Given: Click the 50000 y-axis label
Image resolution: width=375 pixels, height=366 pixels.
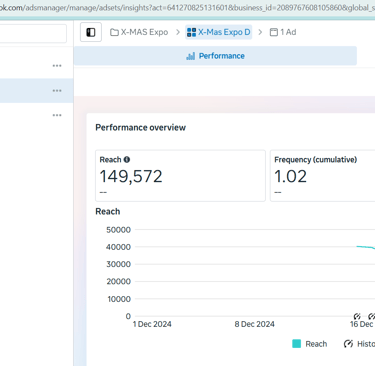Looking at the screenshot, I should tap(118, 230).
